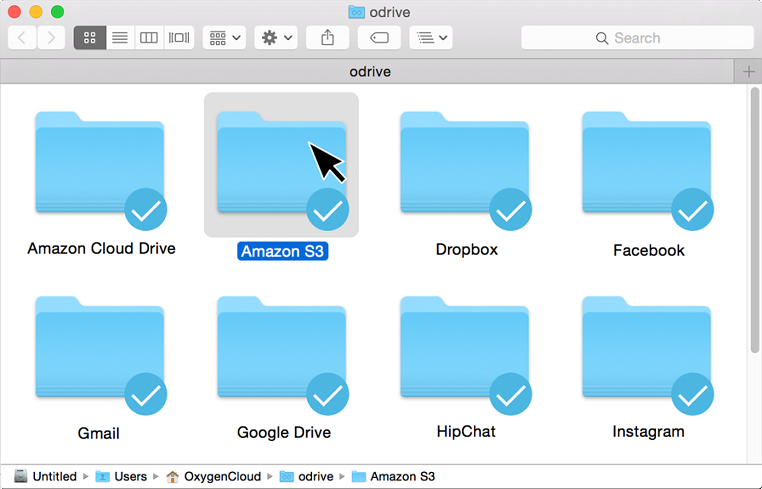Viewport: 762px width, 489px height.
Task: Switch to list view
Action: pyautogui.click(x=120, y=37)
